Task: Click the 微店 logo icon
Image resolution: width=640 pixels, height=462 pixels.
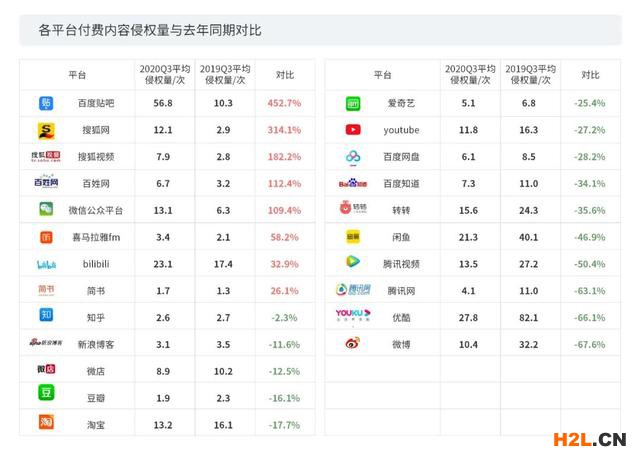Action: click(x=46, y=369)
